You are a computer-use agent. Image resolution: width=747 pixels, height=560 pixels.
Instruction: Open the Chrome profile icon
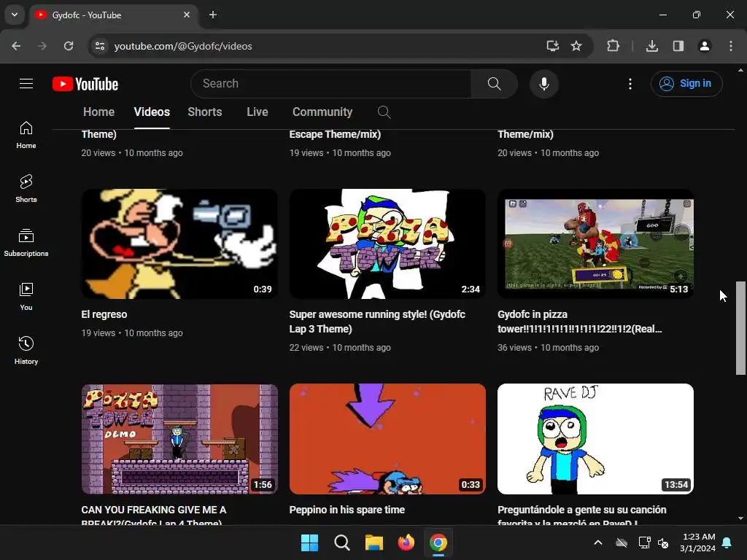coord(705,46)
